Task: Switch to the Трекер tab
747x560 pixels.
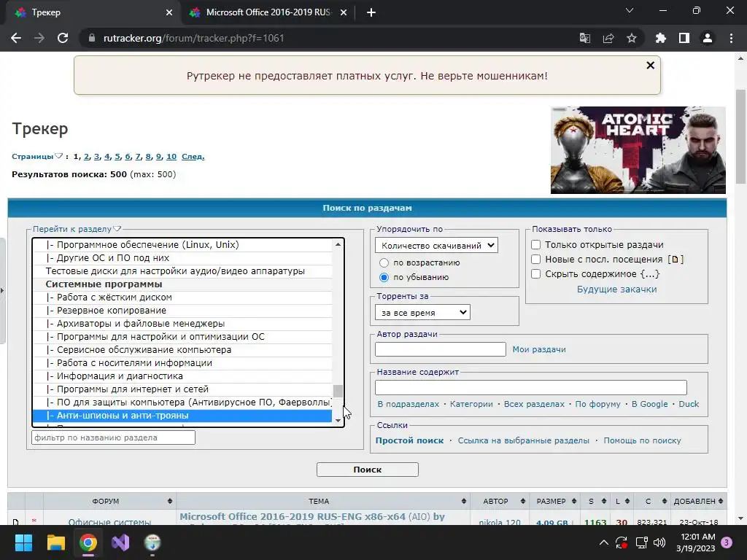Action: (x=90, y=13)
